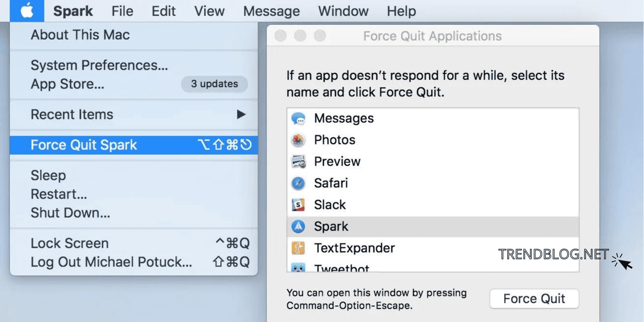
Task: Select the Slack app icon
Action: (x=298, y=205)
